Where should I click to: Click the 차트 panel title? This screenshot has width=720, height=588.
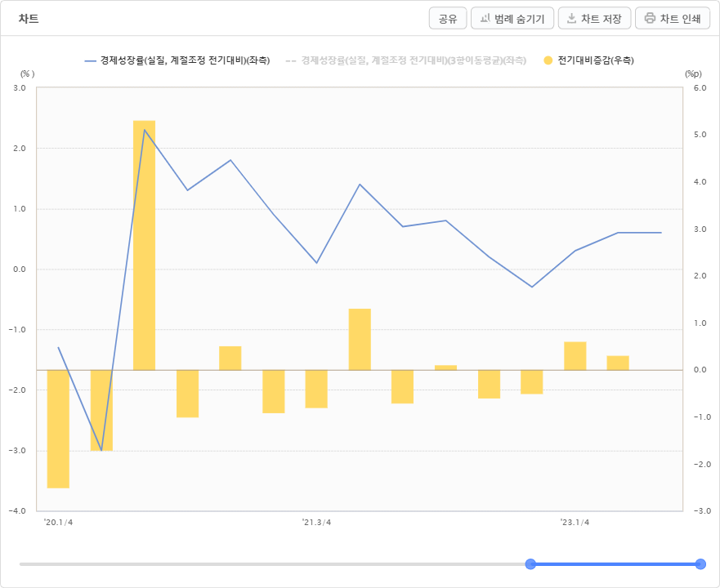click(x=29, y=19)
